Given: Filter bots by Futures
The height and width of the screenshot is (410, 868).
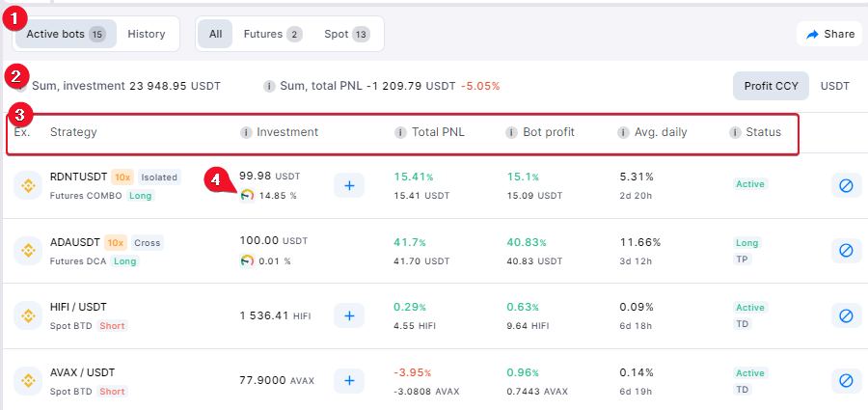Looking at the screenshot, I should click(x=273, y=35).
